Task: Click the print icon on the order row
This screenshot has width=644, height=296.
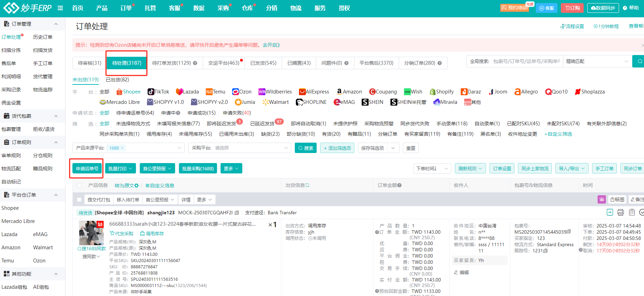Action: [x=620, y=212]
